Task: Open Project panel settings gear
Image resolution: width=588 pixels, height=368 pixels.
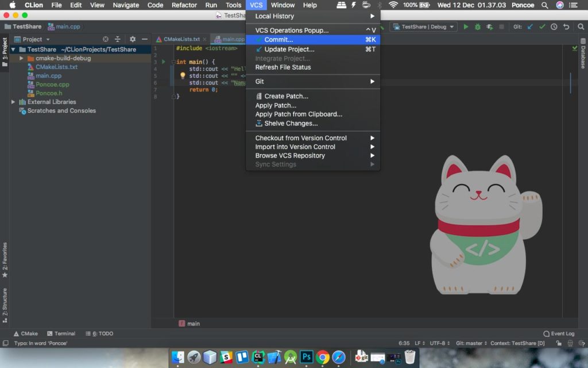Action: tap(133, 39)
